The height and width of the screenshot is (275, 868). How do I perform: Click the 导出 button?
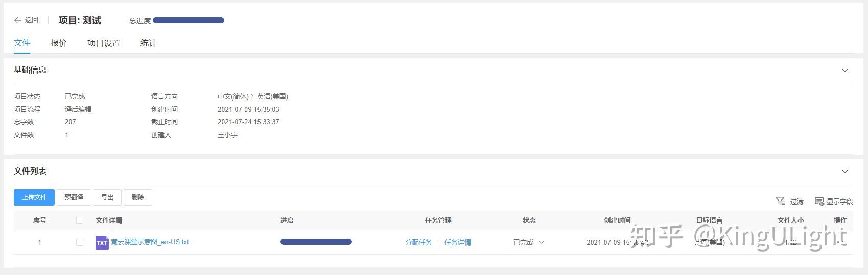[107, 197]
